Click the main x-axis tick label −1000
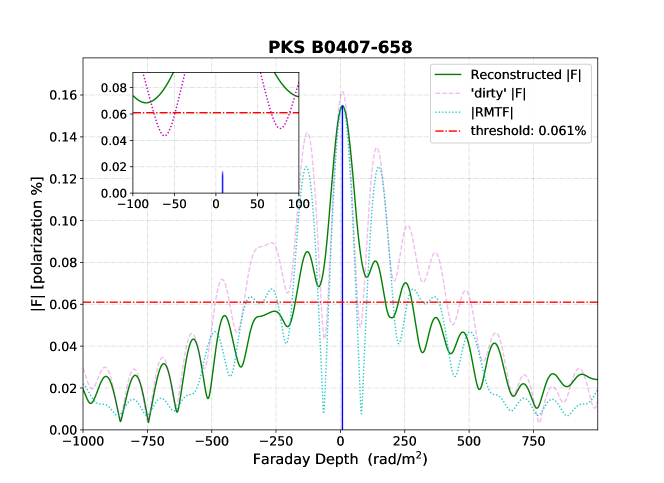 click(83, 442)
